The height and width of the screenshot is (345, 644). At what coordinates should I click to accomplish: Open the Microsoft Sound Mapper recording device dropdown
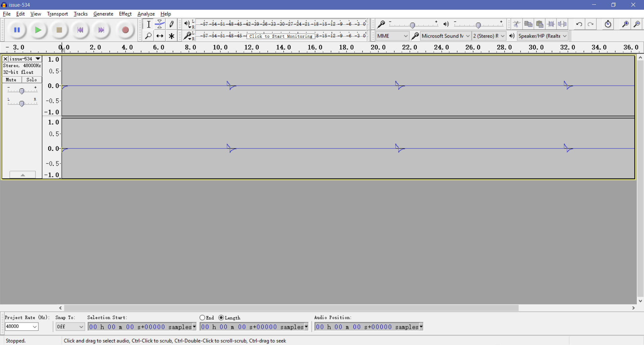pos(445,36)
